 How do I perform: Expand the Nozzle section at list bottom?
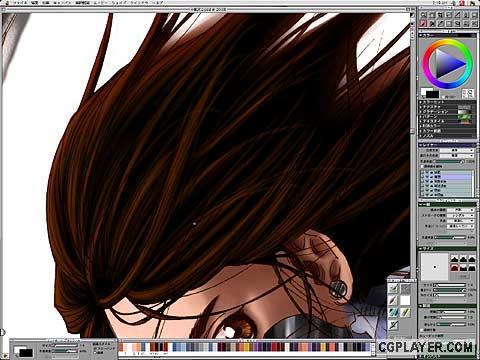click(448, 136)
